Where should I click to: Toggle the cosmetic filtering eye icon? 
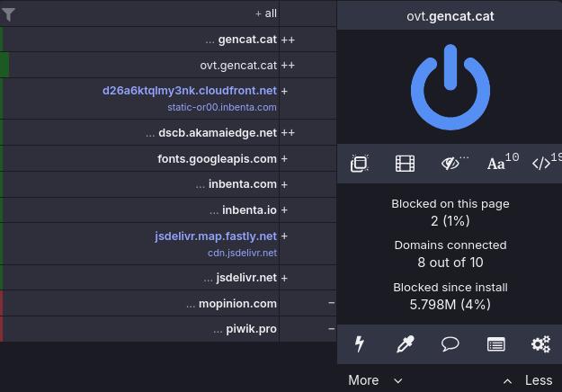(450, 164)
